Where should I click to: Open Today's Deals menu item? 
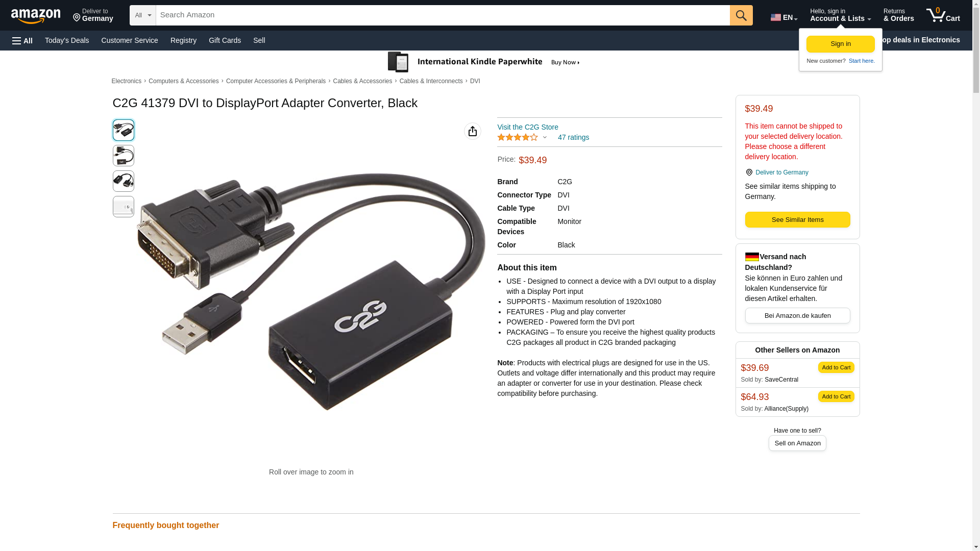(x=67, y=40)
